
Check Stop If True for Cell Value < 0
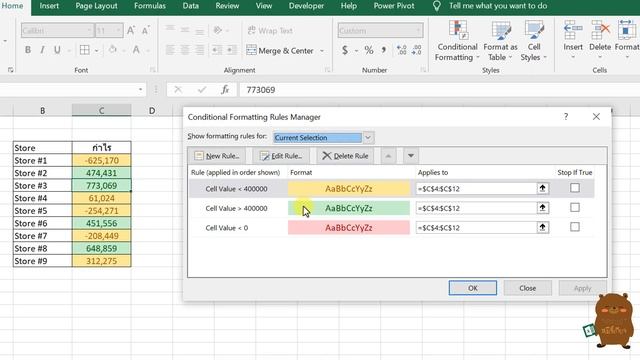point(575,227)
